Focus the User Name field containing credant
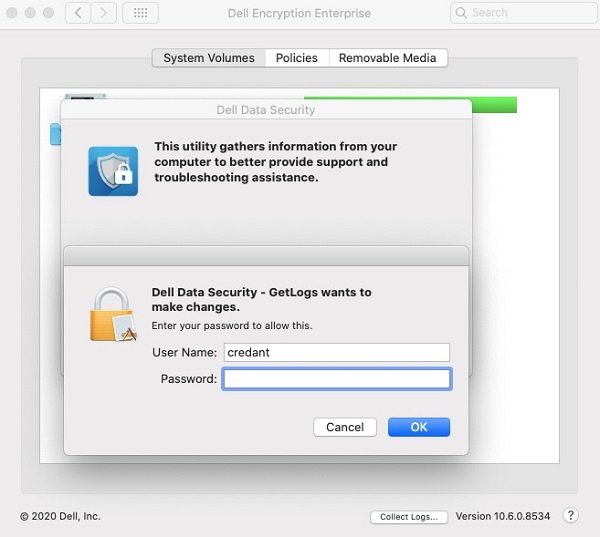 337,352
